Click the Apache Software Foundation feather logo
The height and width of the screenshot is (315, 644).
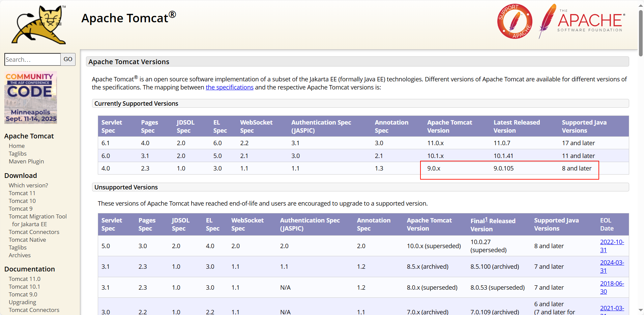pos(582,21)
